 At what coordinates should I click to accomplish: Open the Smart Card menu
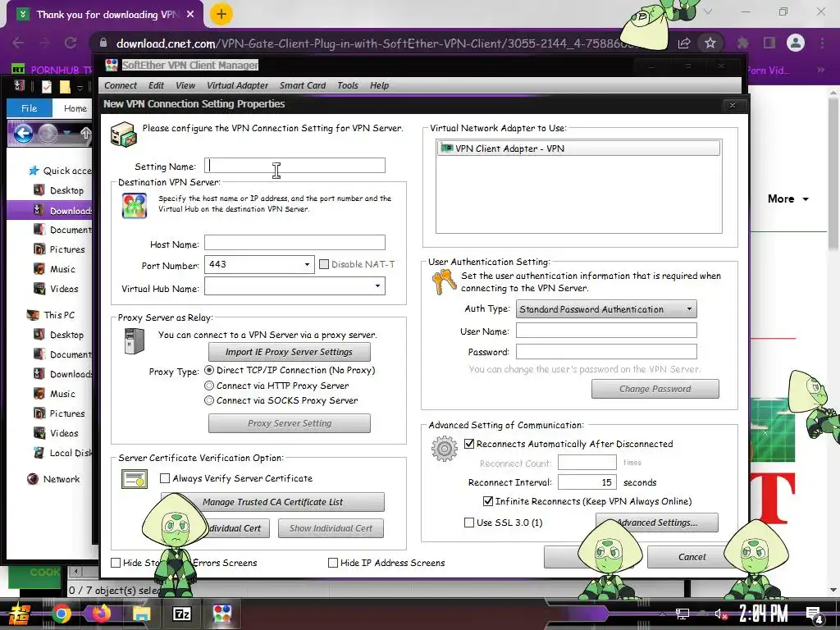pyautogui.click(x=303, y=85)
